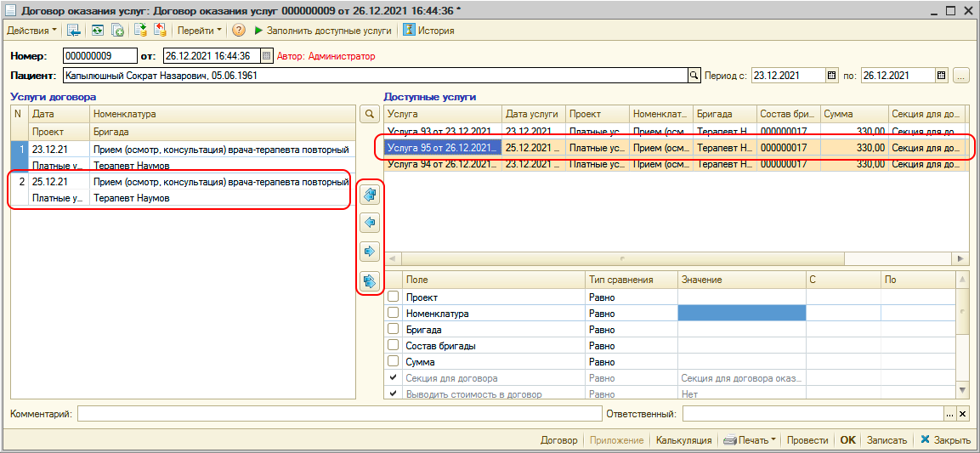Open История from the toolbar
Image resolution: width=980 pixels, height=453 pixels.
[428, 30]
